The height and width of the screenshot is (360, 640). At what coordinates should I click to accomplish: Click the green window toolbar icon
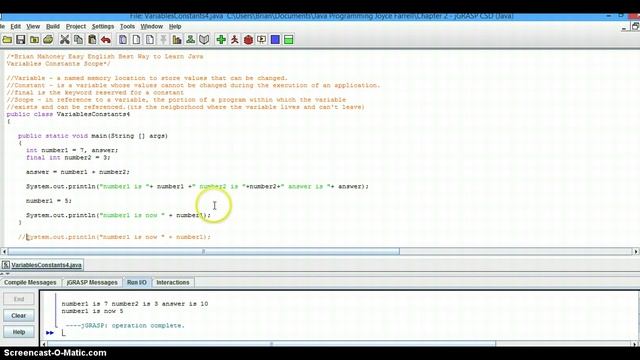pos(289,40)
